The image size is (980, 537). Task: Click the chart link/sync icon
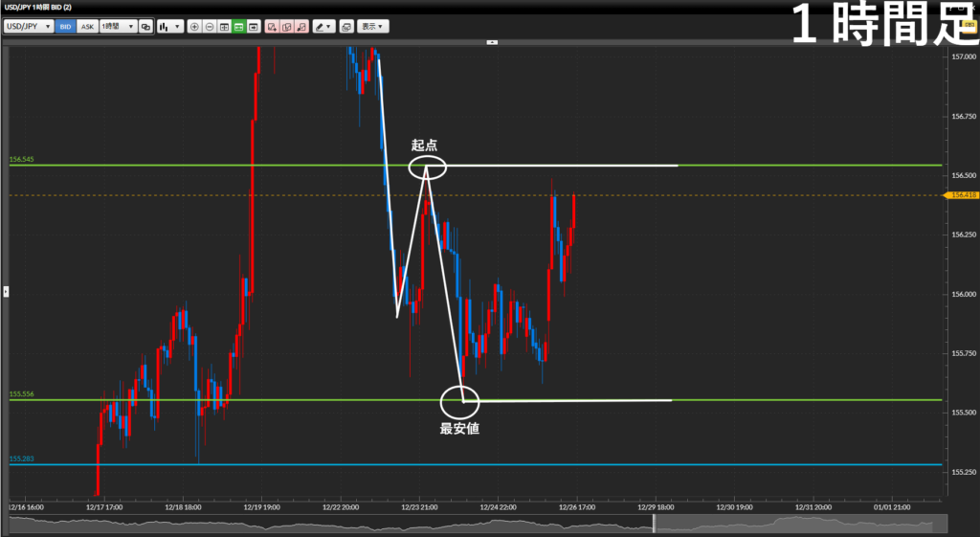tap(145, 27)
